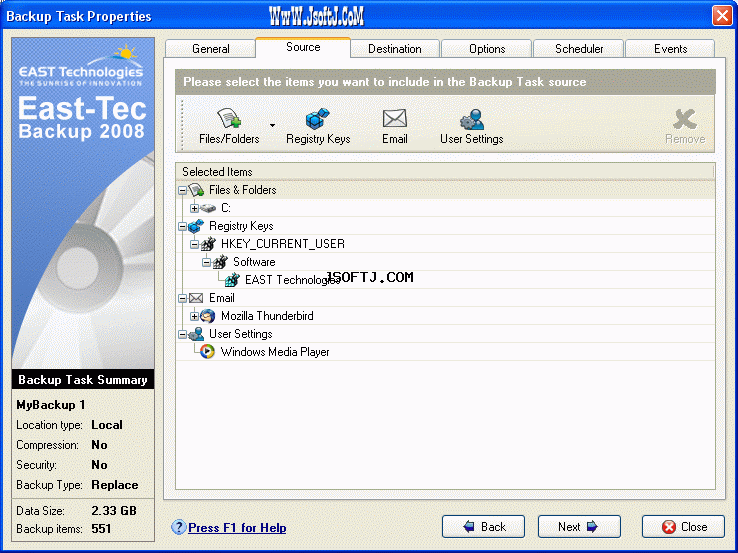Select the Source tab
The width and height of the screenshot is (738, 553).
point(303,47)
